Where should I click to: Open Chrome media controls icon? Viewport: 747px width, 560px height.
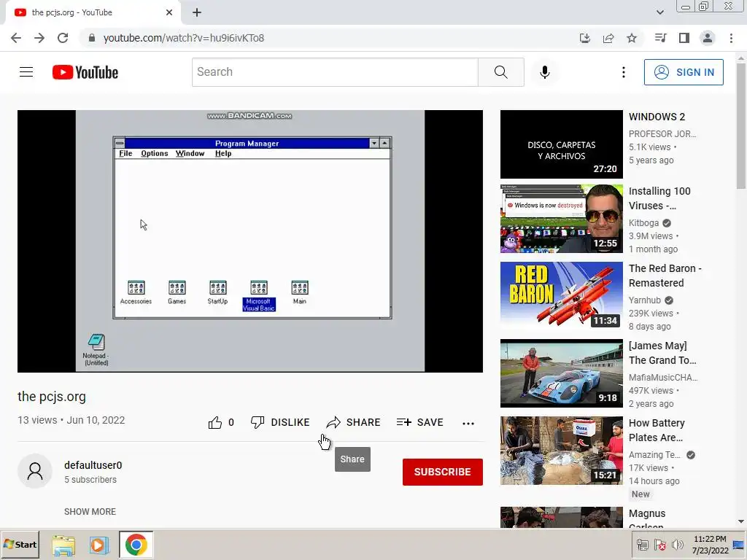660,38
